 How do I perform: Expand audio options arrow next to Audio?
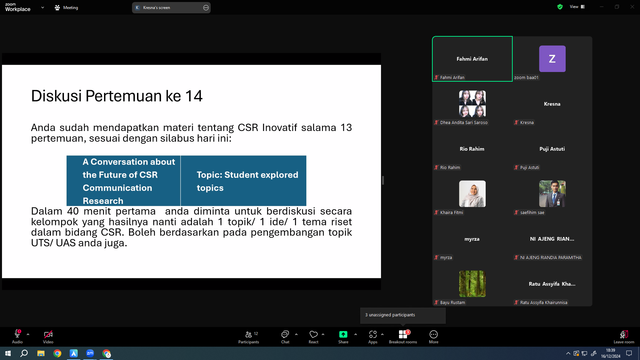[28, 334]
